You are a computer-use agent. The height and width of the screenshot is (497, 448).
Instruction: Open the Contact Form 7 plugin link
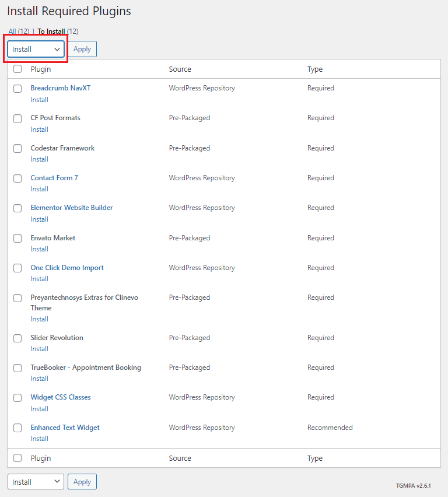click(54, 178)
